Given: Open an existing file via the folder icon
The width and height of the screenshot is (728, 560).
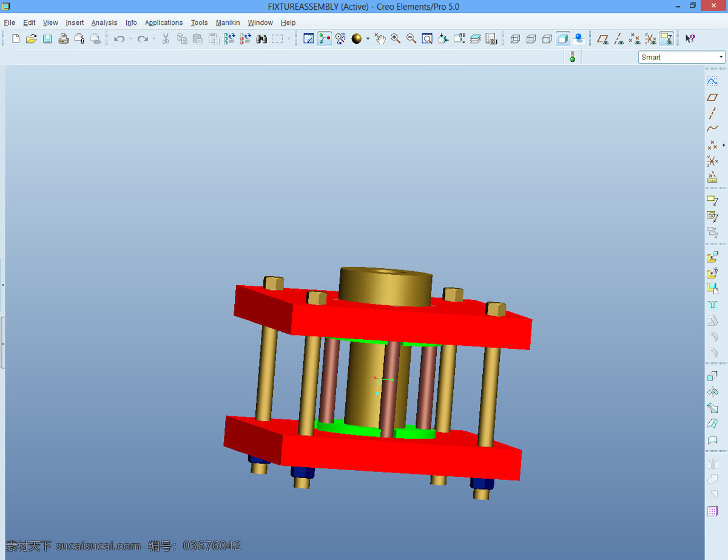Looking at the screenshot, I should point(32,39).
